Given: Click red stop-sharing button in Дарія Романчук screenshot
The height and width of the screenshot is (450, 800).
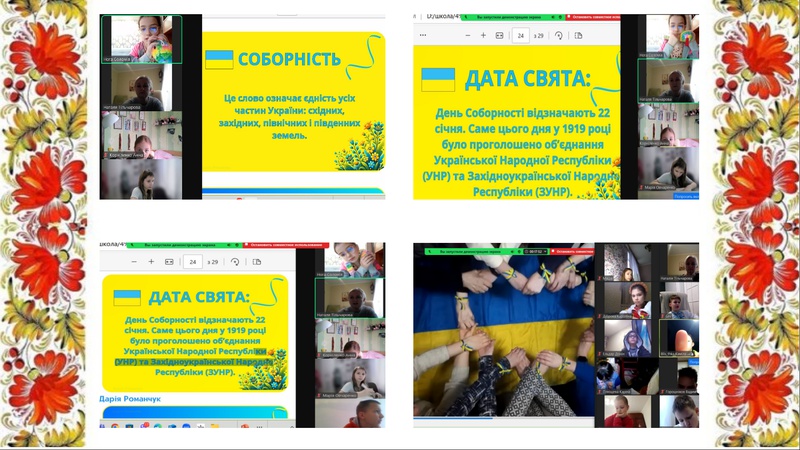Looking at the screenshot, I should pyautogui.click(x=285, y=245).
